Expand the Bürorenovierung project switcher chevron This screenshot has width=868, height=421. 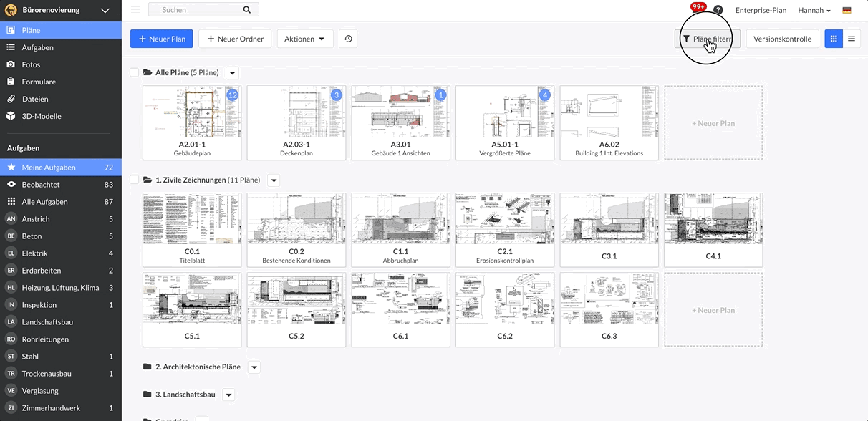(105, 11)
